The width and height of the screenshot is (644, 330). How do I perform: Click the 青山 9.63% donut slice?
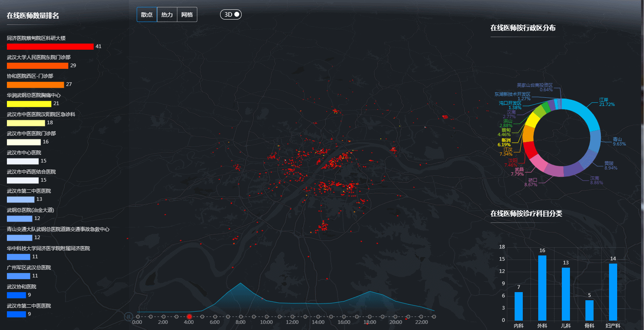point(595,141)
